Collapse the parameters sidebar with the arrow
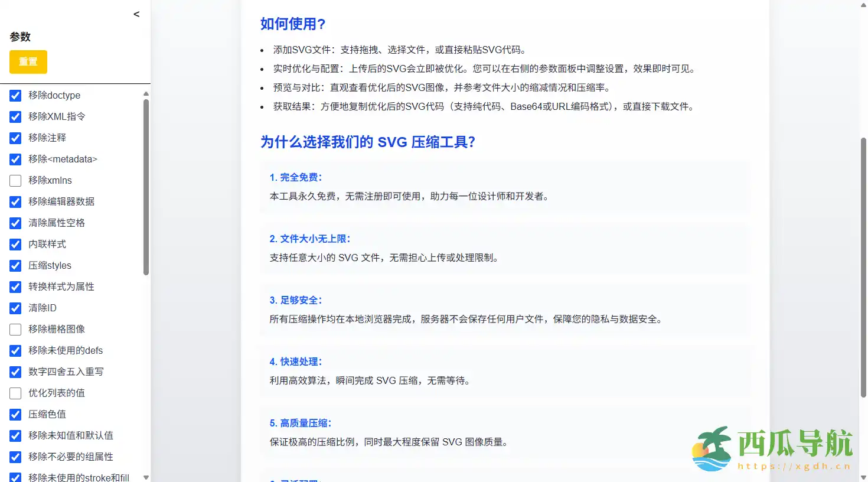 point(136,14)
